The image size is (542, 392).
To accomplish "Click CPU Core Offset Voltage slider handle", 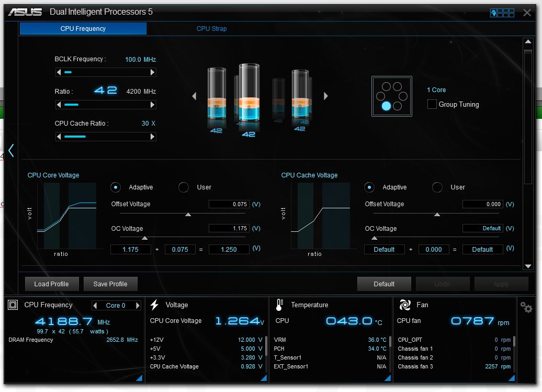I will click(188, 215).
